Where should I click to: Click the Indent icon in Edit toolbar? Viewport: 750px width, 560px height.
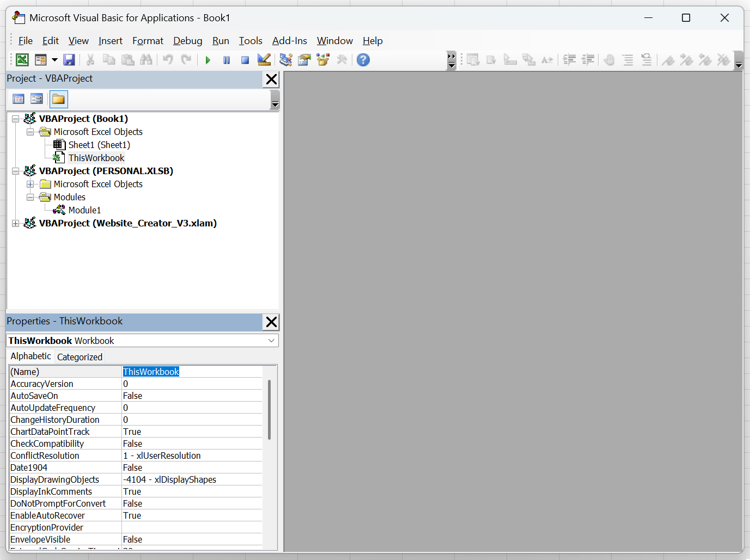pos(570,60)
